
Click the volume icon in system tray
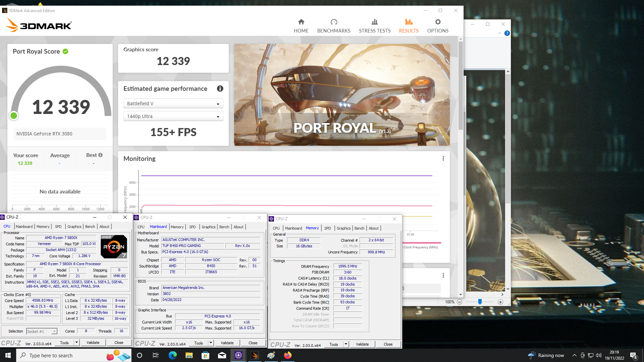point(599,355)
